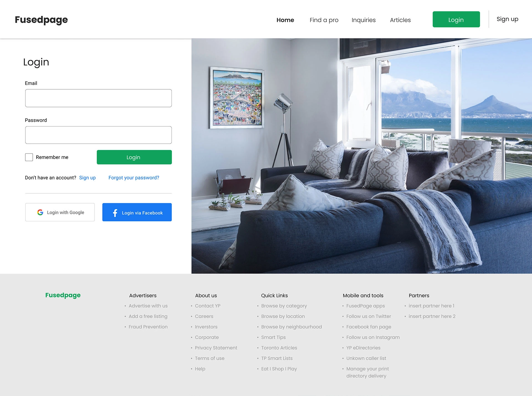Open Forgot your password link
Viewport: 532px width, 396px height.
[x=134, y=177]
